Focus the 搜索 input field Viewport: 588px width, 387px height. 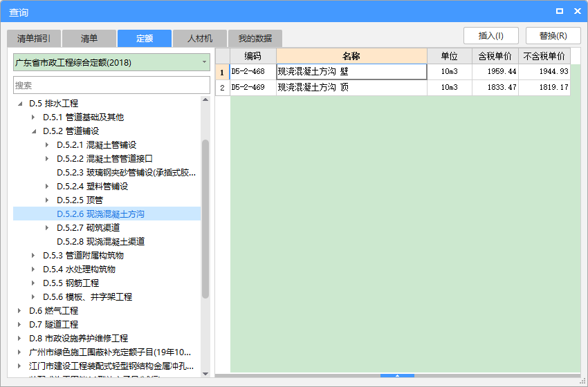coord(111,85)
